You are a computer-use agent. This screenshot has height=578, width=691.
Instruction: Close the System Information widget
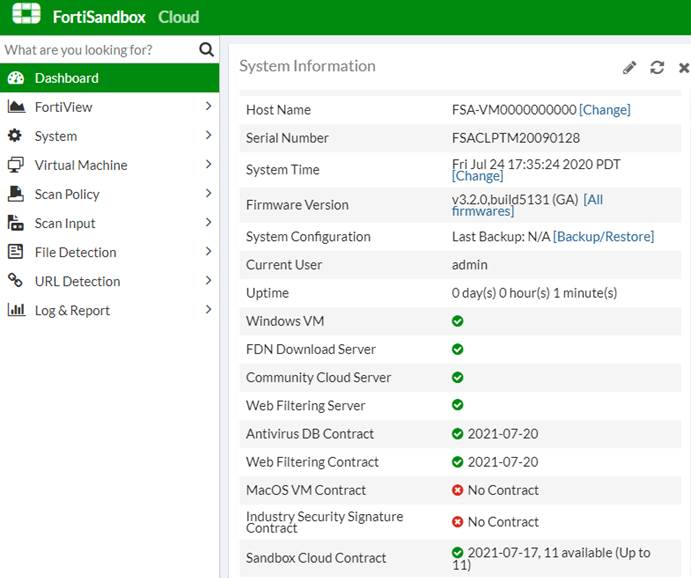(684, 68)
